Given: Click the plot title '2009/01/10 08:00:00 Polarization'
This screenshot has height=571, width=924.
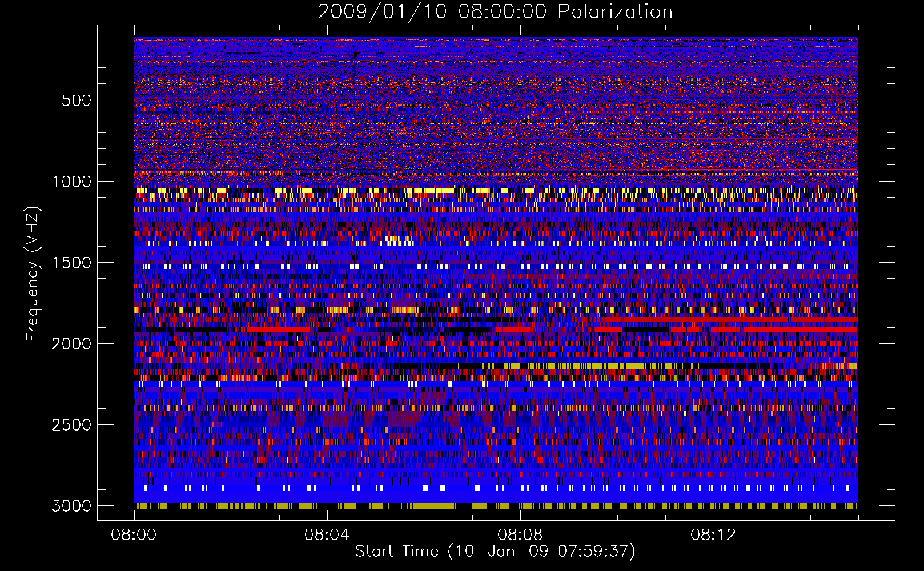Looking at the screenshot, I should pyautogui.click(x=495, y=12).
